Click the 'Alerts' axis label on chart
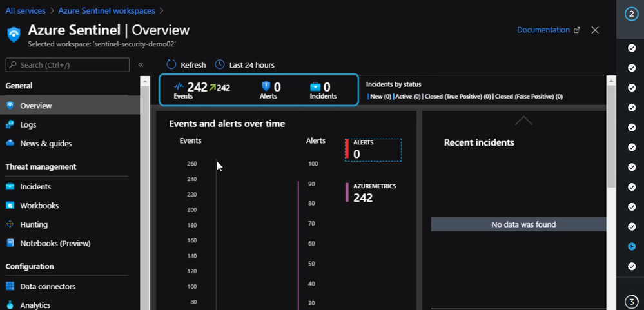644x310 pixels. pyautogui.click(x=315, y=141)
